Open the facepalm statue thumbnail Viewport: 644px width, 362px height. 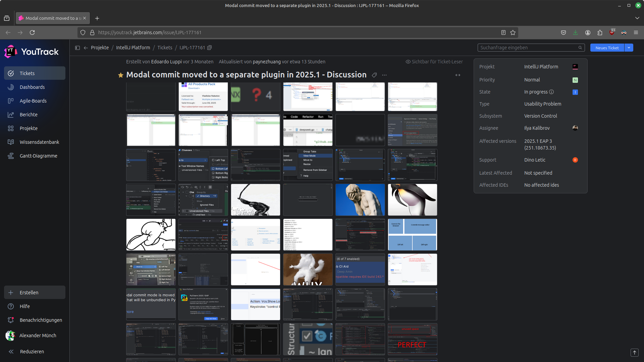(x=360, y=200)
